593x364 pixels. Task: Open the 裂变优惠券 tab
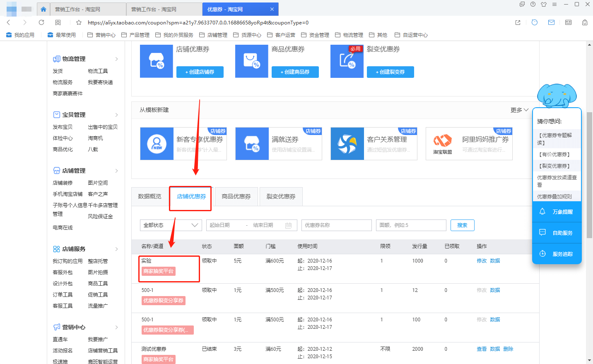(281, 196)
